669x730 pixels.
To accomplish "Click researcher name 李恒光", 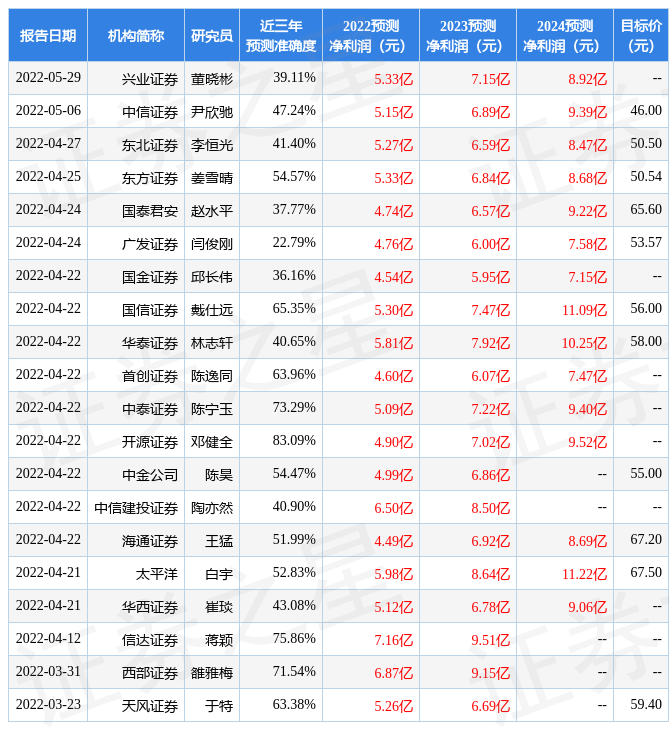I will [x=212, y=145].
